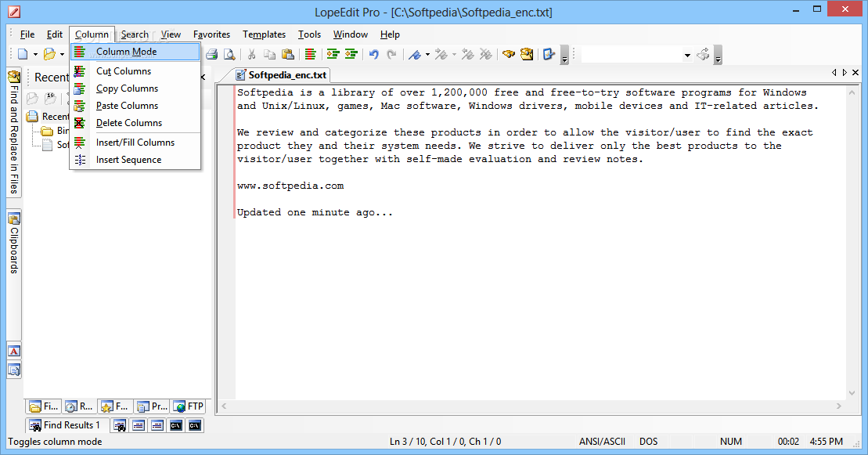The height and width of the screenshot is (455, 868).
Task: Open a file with the folder icon
Action: [50, 54]
